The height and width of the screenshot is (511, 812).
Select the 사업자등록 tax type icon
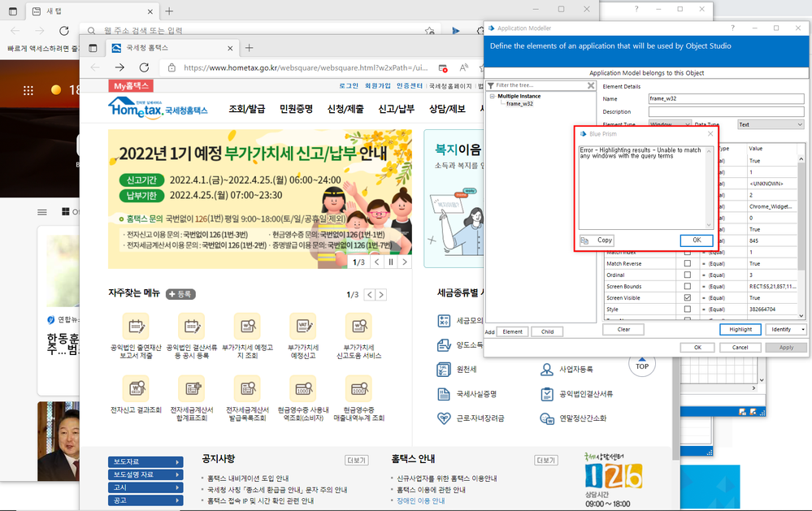[x=547, y=369]
